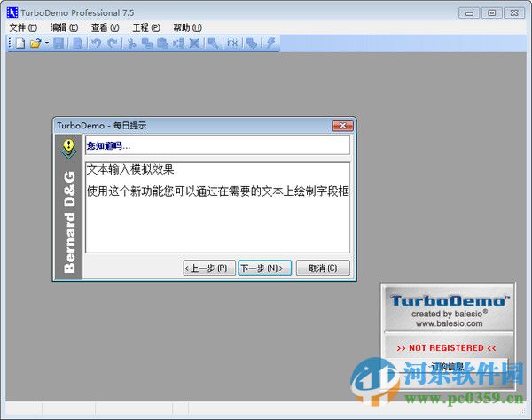Image resolution: width=532 pixels, height=420 pixels.
Task: Go to previous tip with 上一步 (P)
Action: click(x=209, y=268)
